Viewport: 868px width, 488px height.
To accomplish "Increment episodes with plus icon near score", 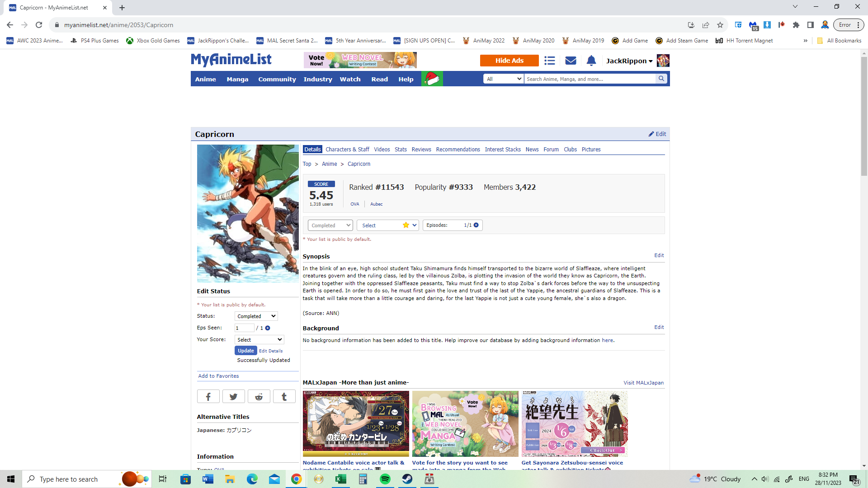I will coord(476,225).
